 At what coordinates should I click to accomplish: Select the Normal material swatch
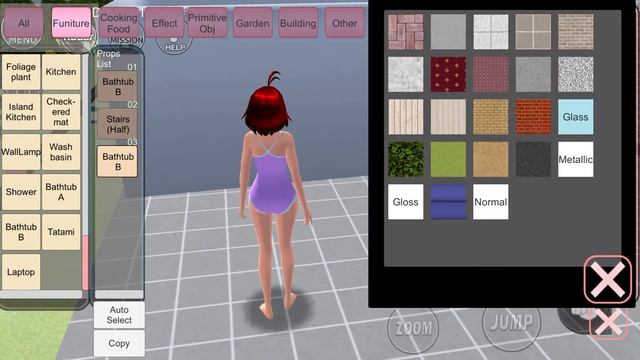[x=491, y=202]
